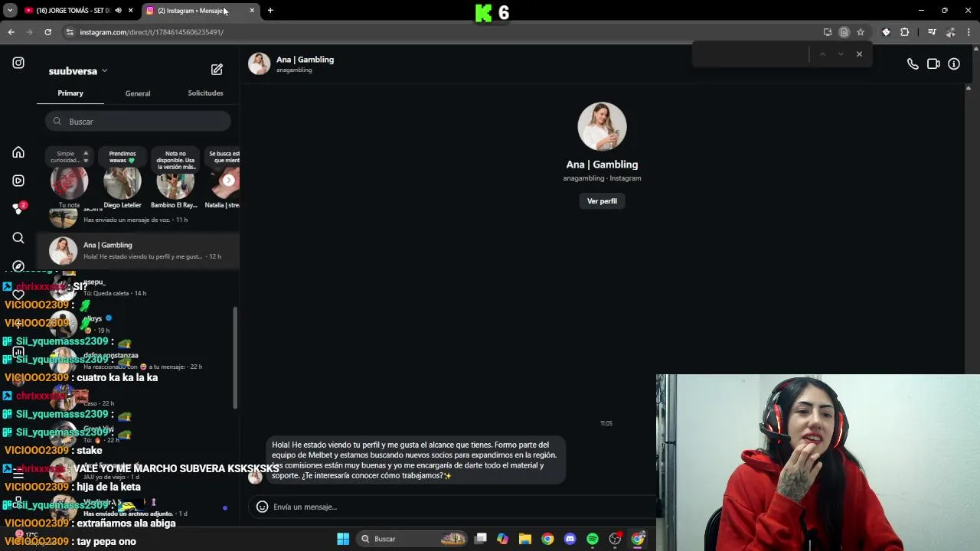Screen dimensions: 980x551
Task: Reload the page in Chrome
Action: [47, 32]
